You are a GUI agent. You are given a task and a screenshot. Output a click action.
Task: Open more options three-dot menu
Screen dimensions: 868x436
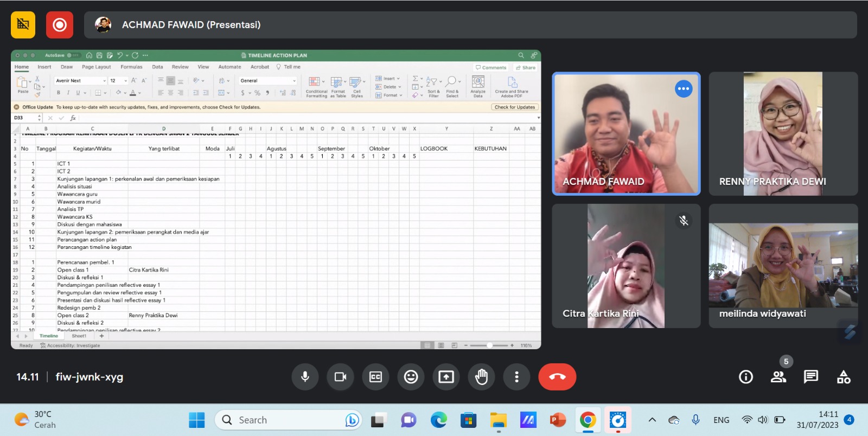(516, 377)
